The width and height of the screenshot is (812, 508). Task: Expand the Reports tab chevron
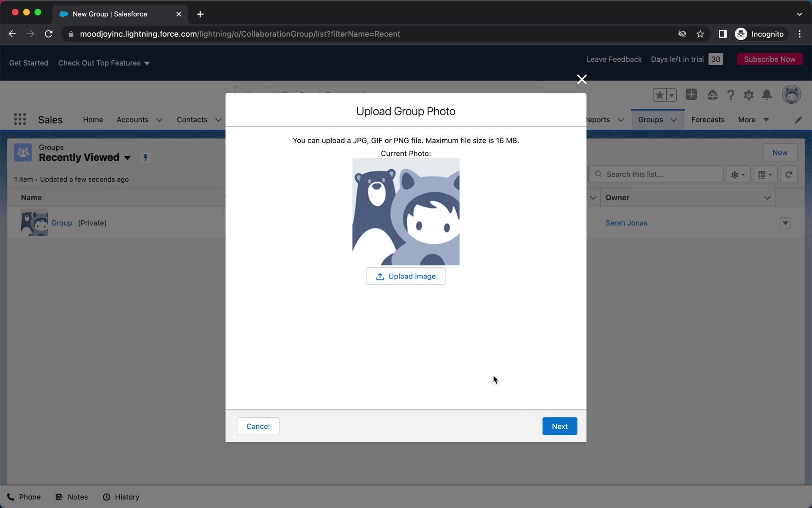(x=621, y=120)
